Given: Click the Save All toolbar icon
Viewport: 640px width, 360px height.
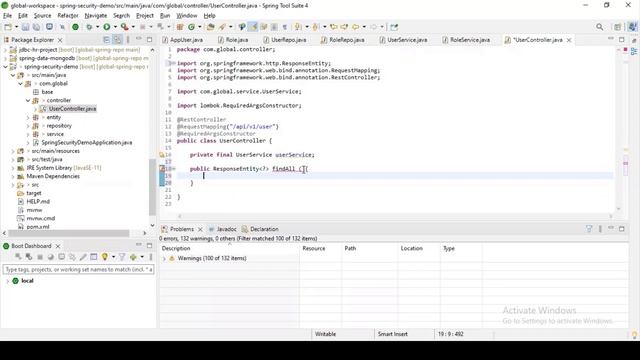Looking at the screenshot, I should tap(36, 27).
